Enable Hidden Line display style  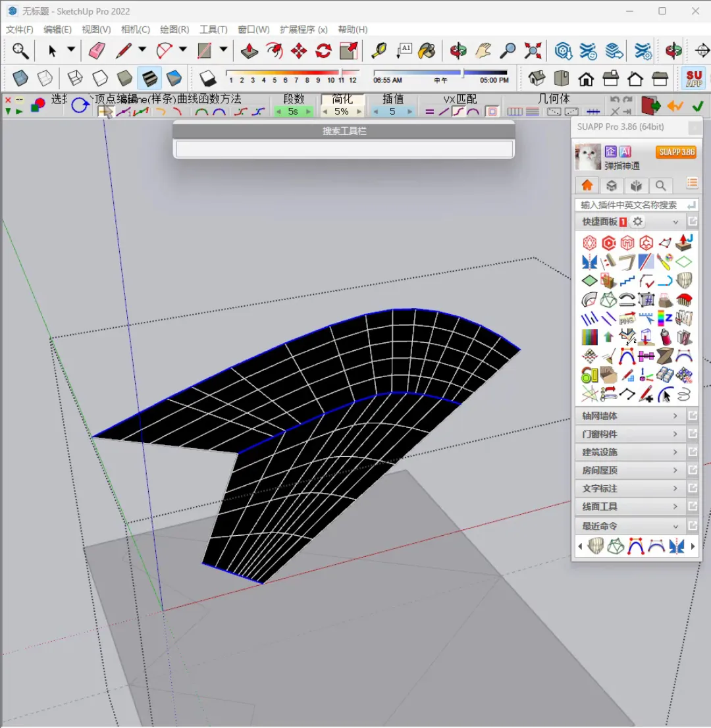coord(100,78)
